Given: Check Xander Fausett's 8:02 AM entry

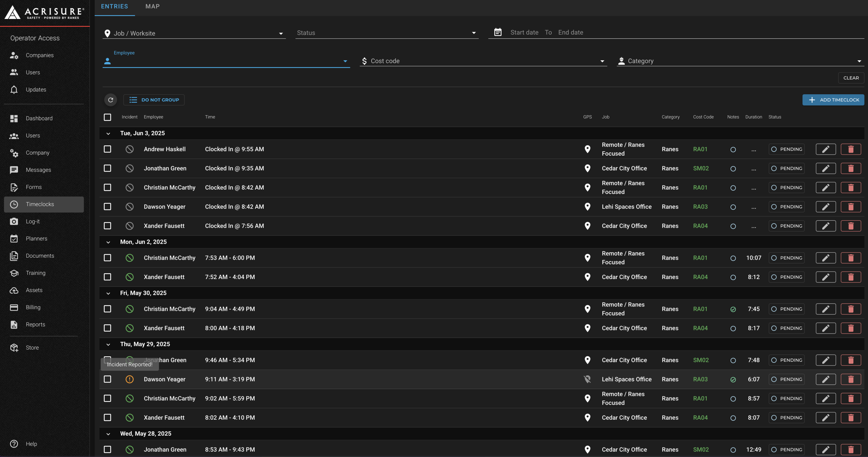Looking at the screenshot, I should pos(107,418).
